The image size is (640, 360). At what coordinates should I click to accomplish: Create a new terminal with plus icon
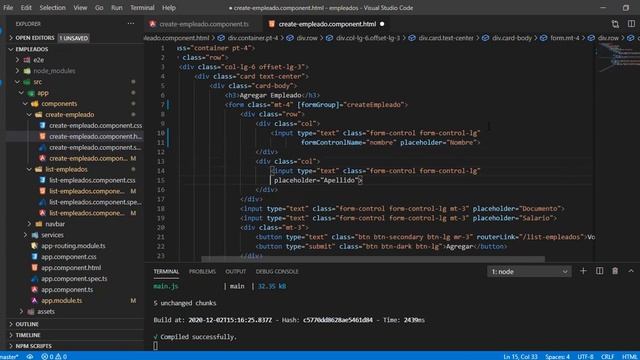(x=583, y=271)
